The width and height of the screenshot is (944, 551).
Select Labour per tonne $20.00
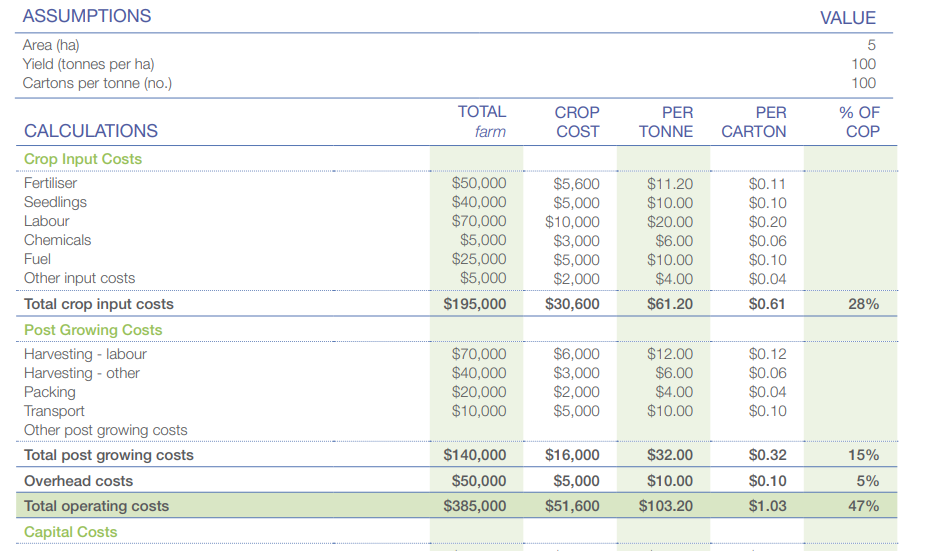pos(670,222)
